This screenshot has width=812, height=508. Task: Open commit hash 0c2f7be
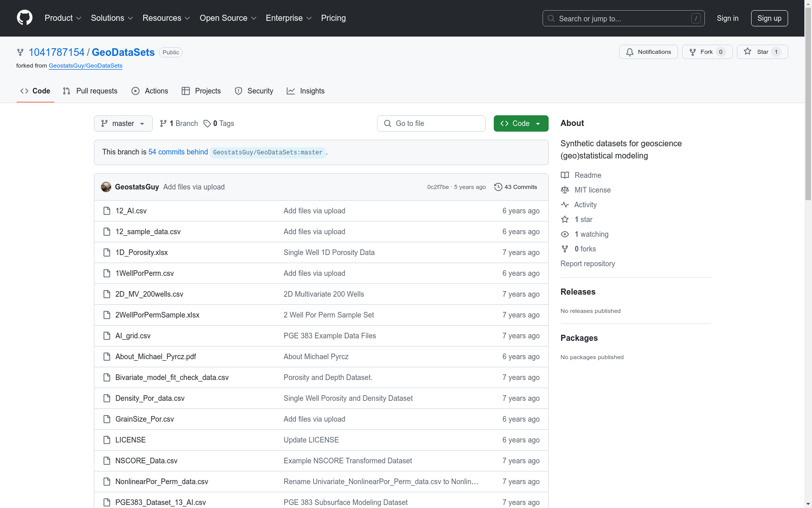click(x=438, y=187)
